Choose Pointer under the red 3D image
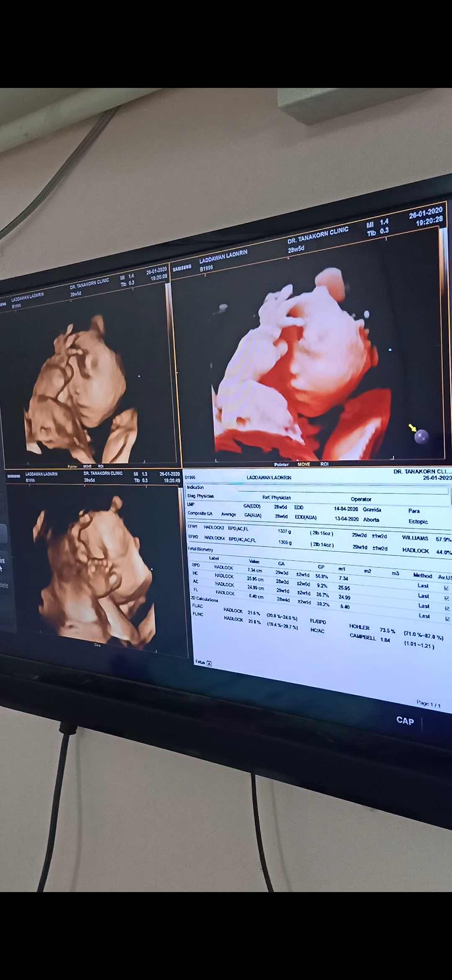The image size is (452, 980). coord(281,464)
